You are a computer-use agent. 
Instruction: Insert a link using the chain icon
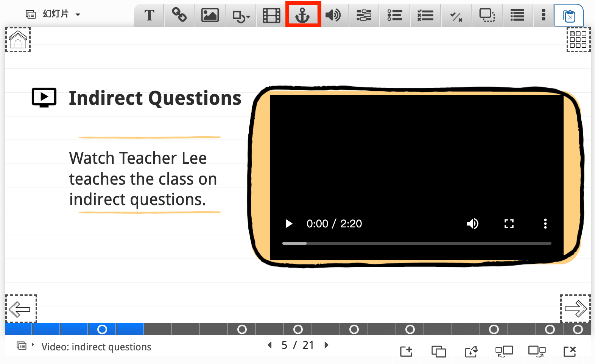[x=179, y=15]
